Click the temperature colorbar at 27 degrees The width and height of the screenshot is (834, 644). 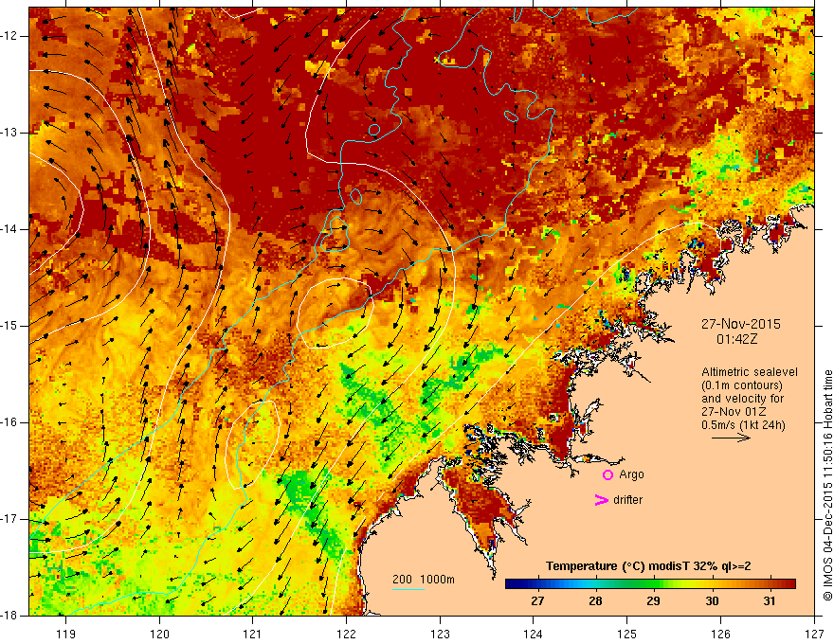tap(537, 584)
